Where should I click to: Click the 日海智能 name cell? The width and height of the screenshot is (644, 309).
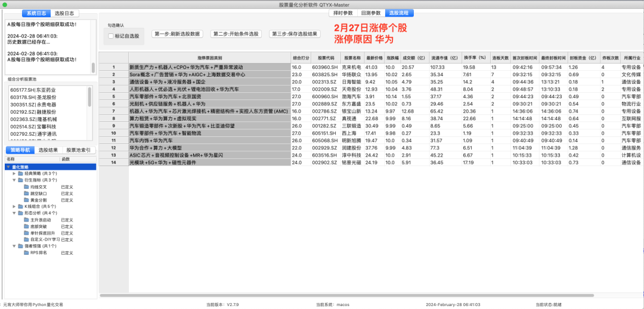352,82
